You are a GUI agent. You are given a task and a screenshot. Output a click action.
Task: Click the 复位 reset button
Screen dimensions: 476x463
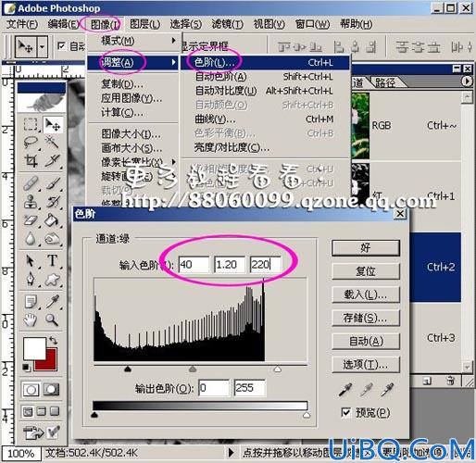click(366, 271)
